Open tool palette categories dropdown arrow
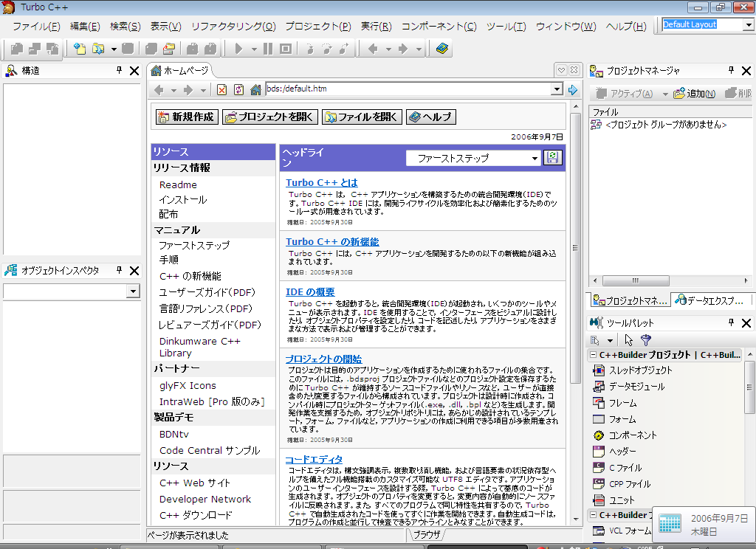Screen dimensions: 756x549 (x=610, y=341)
